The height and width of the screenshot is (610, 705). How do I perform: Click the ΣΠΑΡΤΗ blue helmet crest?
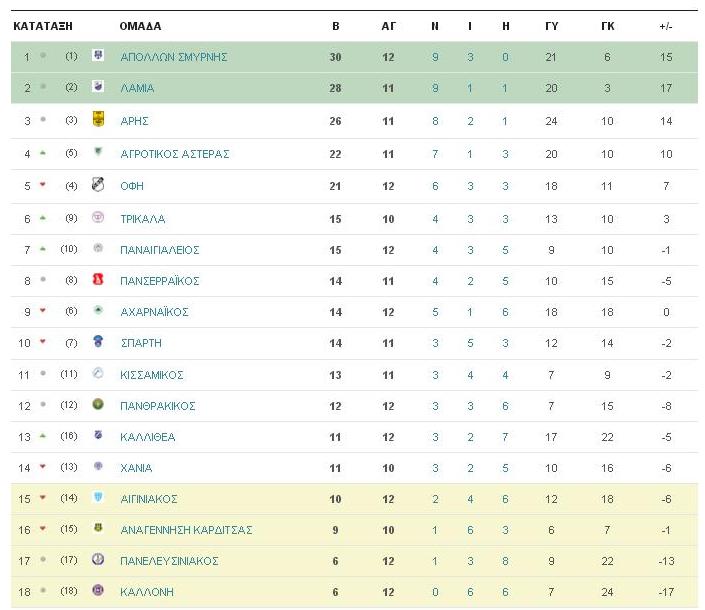click(x=98, y=342)
